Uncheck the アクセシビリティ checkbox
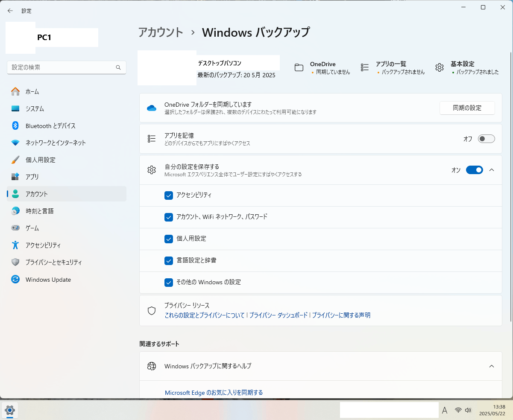This screenshot has width=513, height=420. [168, 195]
